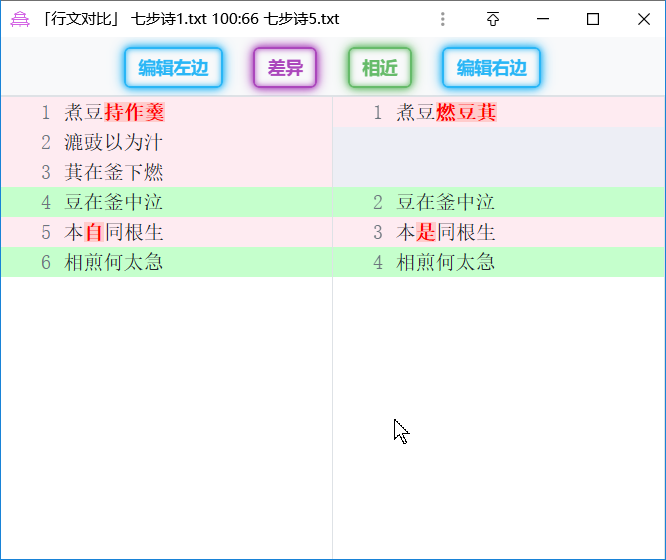Select right line 1 煮豆燃豆萁
Screen dimensions: 666x560
pyautogui.click(x=446, y=112)
